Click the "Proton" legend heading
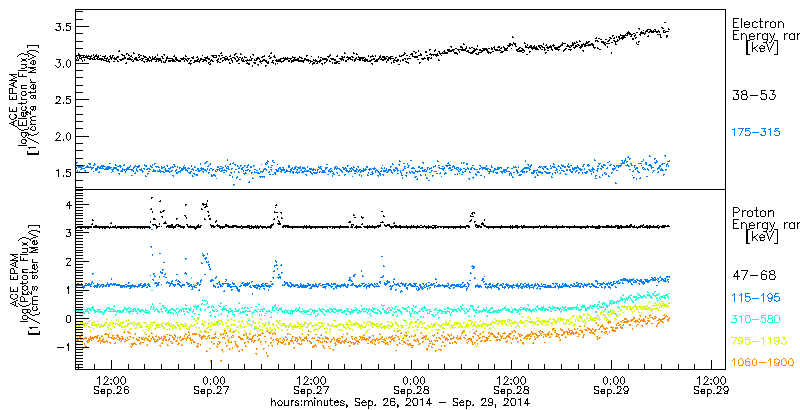This screenshot has height=410, width=800. point(753,212)
